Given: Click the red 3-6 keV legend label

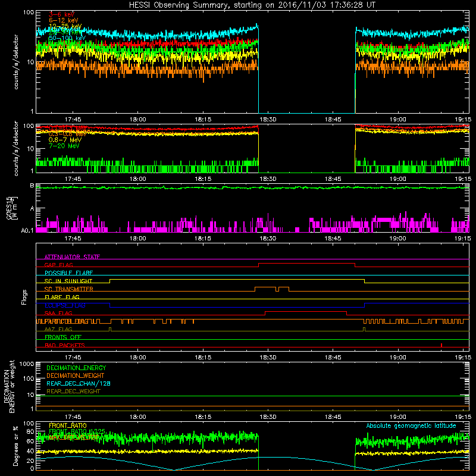Looking at the screenshot, I should coord(61,14).
